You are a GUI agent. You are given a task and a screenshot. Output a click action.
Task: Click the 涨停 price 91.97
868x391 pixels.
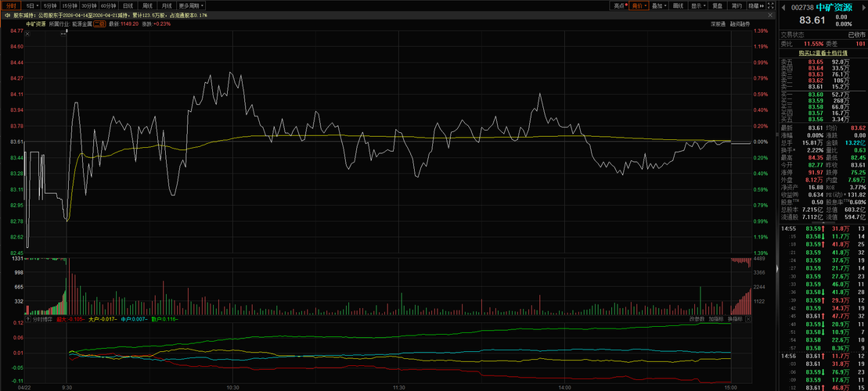coord(816,173)
